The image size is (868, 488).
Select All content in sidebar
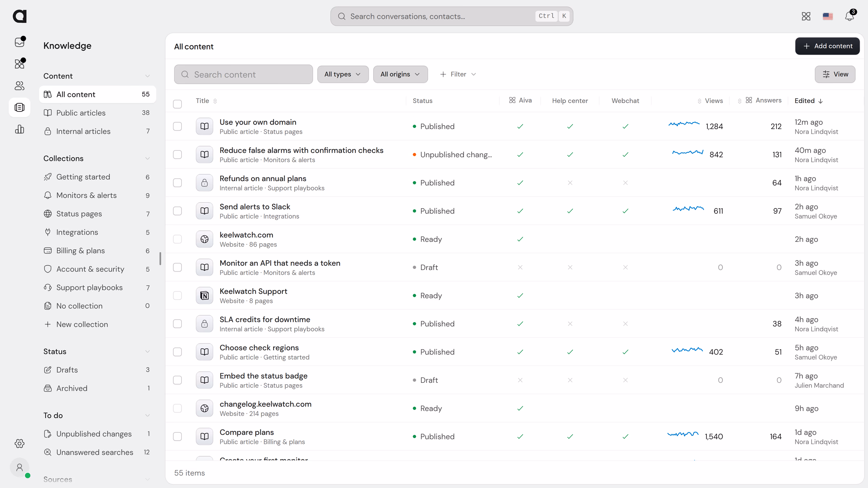(97, 94)
